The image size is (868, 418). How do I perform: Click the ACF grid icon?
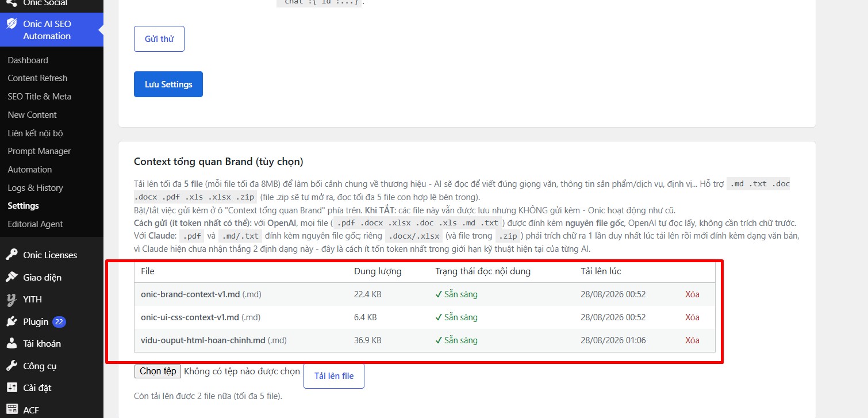[11, 410]
